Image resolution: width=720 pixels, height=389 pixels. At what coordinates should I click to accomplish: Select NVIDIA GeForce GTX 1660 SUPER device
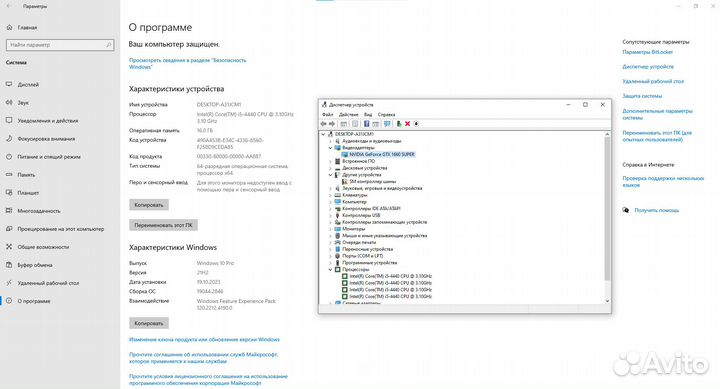click(x=378, y=154)
